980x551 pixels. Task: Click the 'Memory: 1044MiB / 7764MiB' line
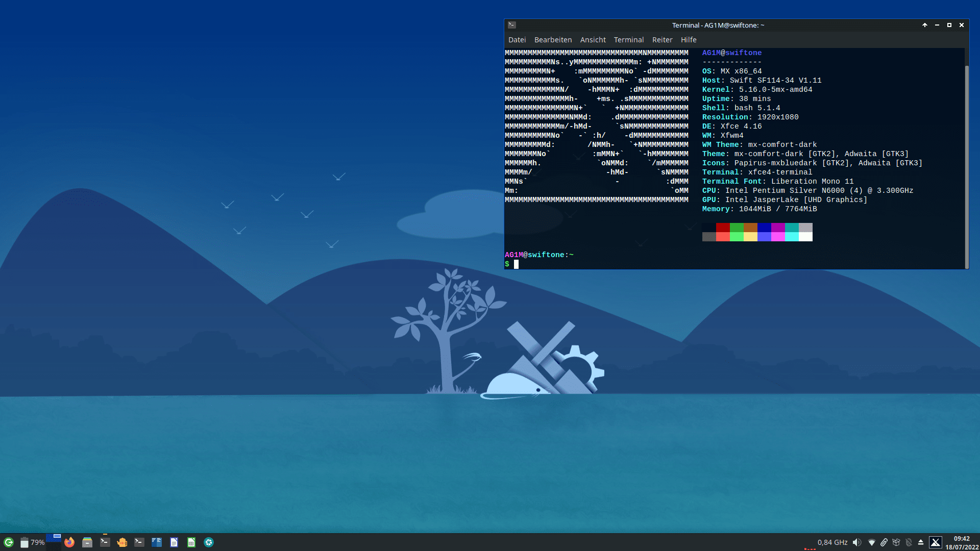(x=759, y=209)
